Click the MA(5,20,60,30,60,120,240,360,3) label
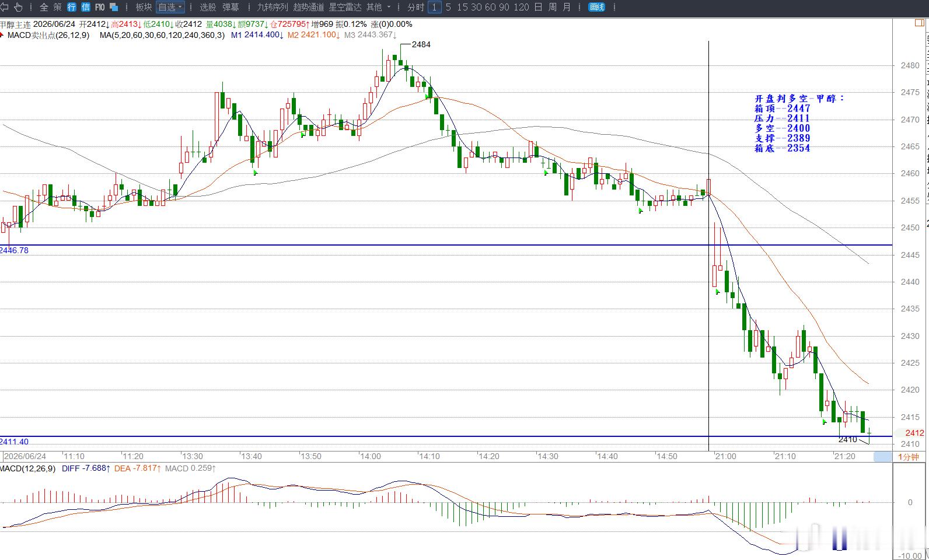Image resolution: width=929 pixels, height=560 pixels. pyautogui.click(x=162, y=35)
